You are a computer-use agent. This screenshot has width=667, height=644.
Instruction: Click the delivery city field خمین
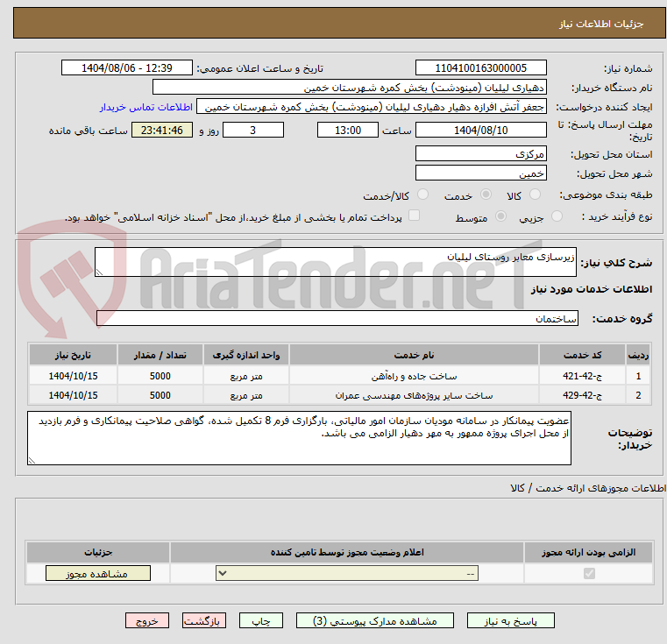pos(480,173)
